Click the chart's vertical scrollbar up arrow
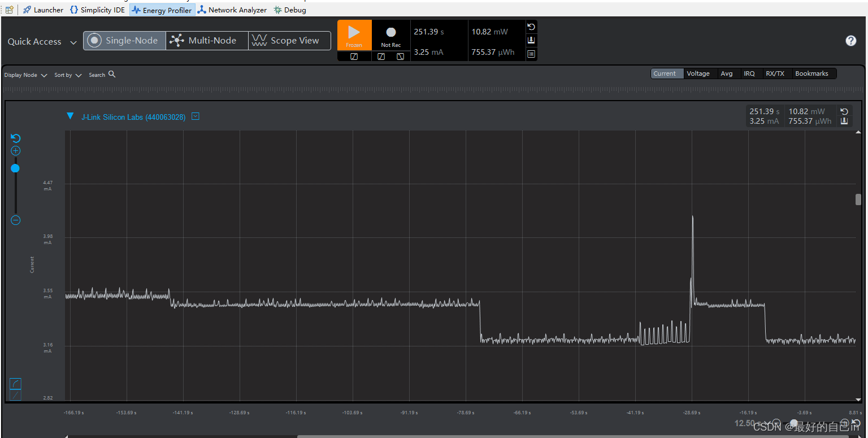This screenshot has width=868, height=438. [858, 132]
